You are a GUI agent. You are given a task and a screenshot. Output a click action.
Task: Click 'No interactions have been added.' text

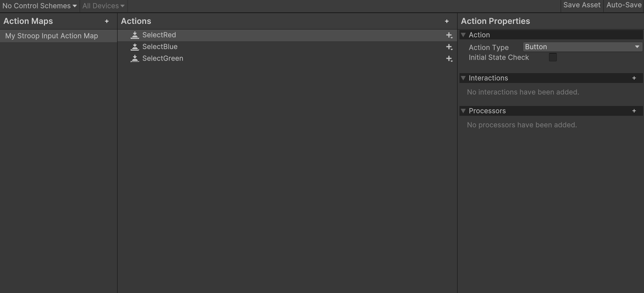click(x=523, y=92)
